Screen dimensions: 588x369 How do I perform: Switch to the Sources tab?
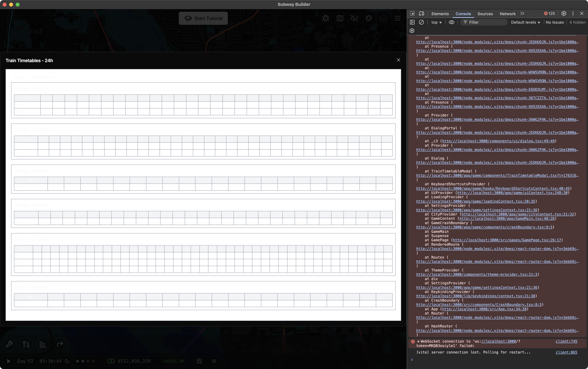point(485,14)
